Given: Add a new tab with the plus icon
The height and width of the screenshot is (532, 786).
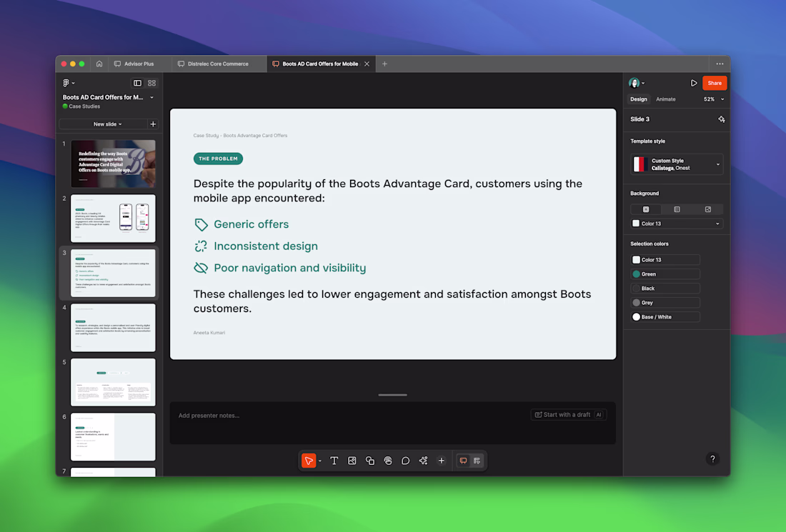Looking at the screenshot, I should pyautogui.click(x=384, y=64).
